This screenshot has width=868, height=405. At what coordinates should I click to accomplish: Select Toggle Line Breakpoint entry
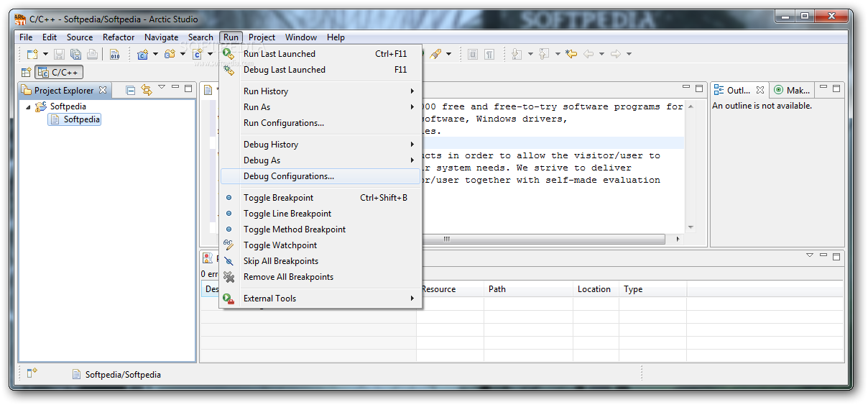pyautogui.click(x=320, y=214)
